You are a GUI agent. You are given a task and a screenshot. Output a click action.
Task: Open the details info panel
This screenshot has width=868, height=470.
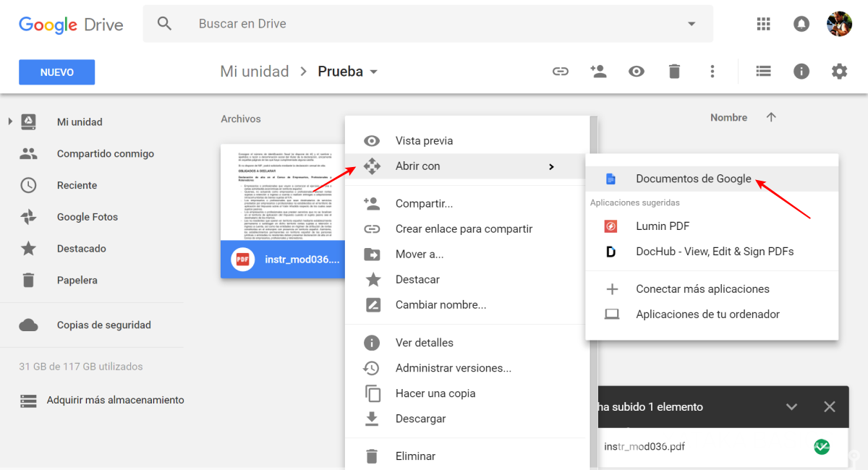(x=801, y=71)
